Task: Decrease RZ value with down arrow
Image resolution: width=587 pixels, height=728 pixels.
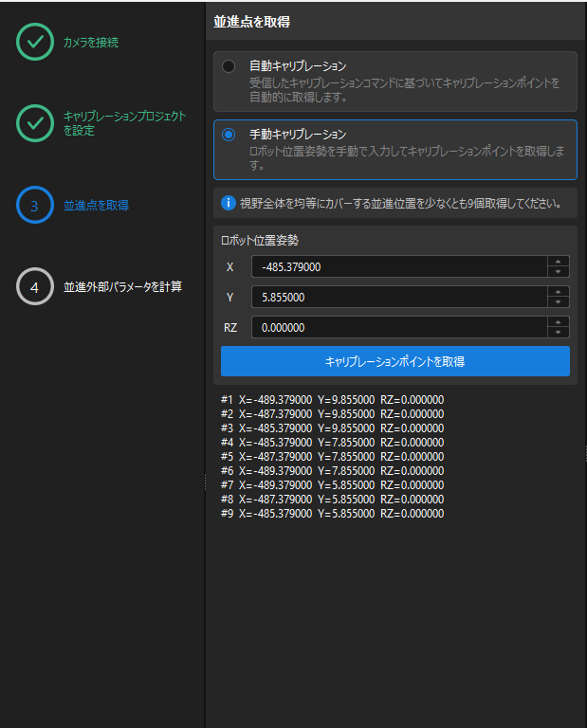Action: [559, 333]
